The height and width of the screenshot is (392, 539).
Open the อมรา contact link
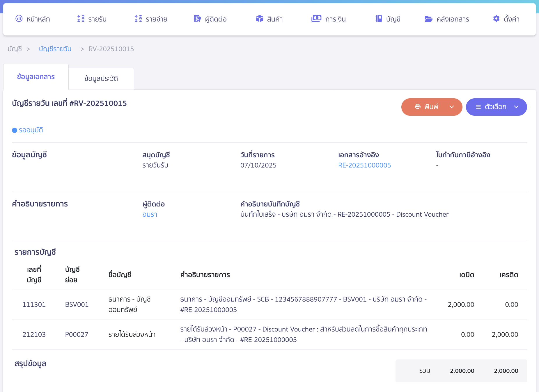[150, 215]
